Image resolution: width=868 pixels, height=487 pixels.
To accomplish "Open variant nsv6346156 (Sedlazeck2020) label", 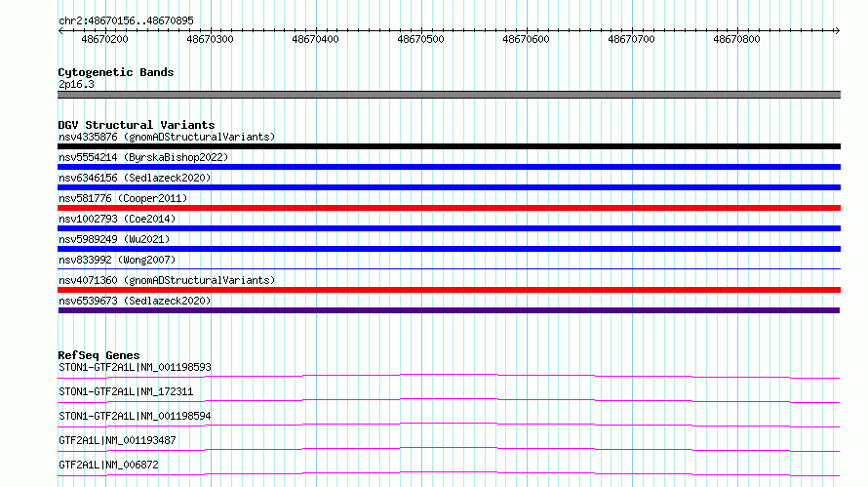I will [135, 178].
